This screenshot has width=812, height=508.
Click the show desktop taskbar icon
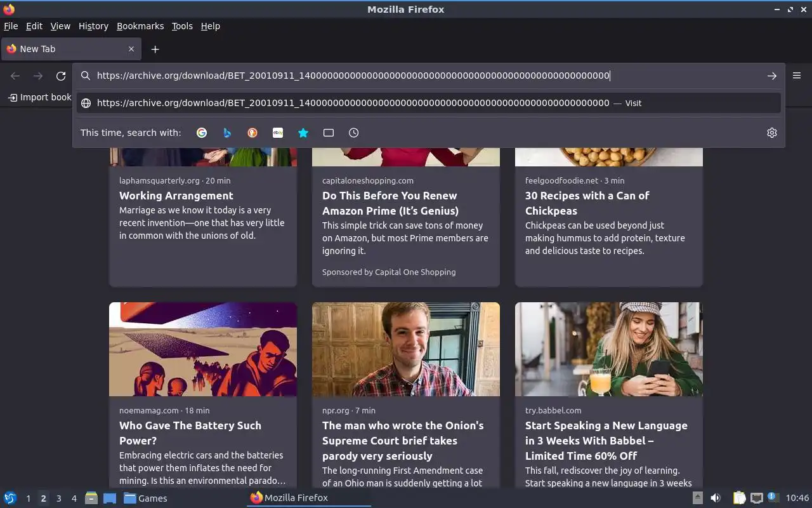pyautogui.click(x=109, y=498)
